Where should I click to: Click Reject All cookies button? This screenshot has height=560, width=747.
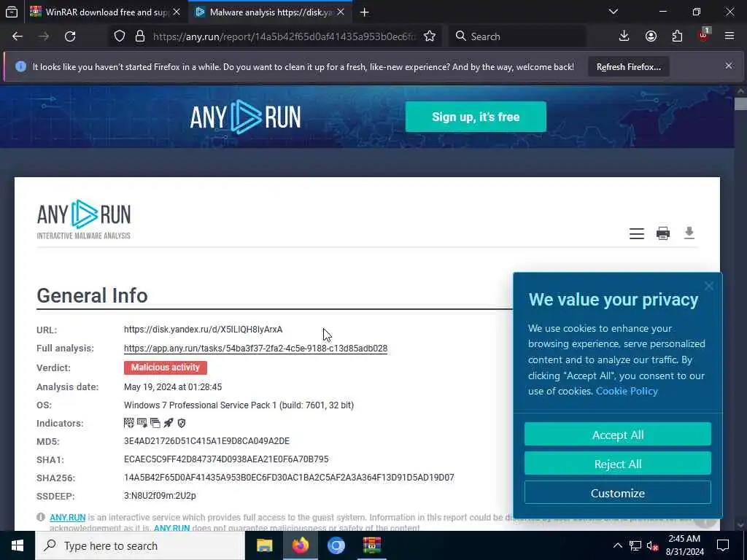pyautogui.click(x=617, y=464)
